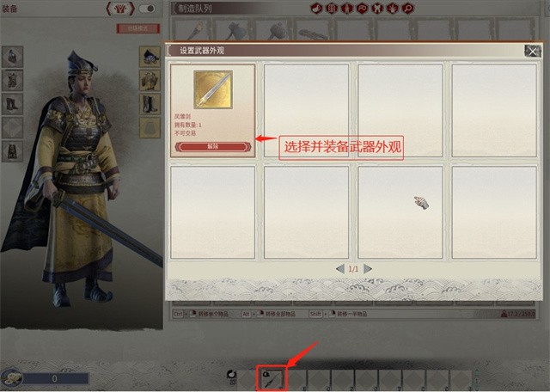Click the first red hexagon filter icon
The width and height of the screenshot is (550, 392).
[x=317, y=8]
